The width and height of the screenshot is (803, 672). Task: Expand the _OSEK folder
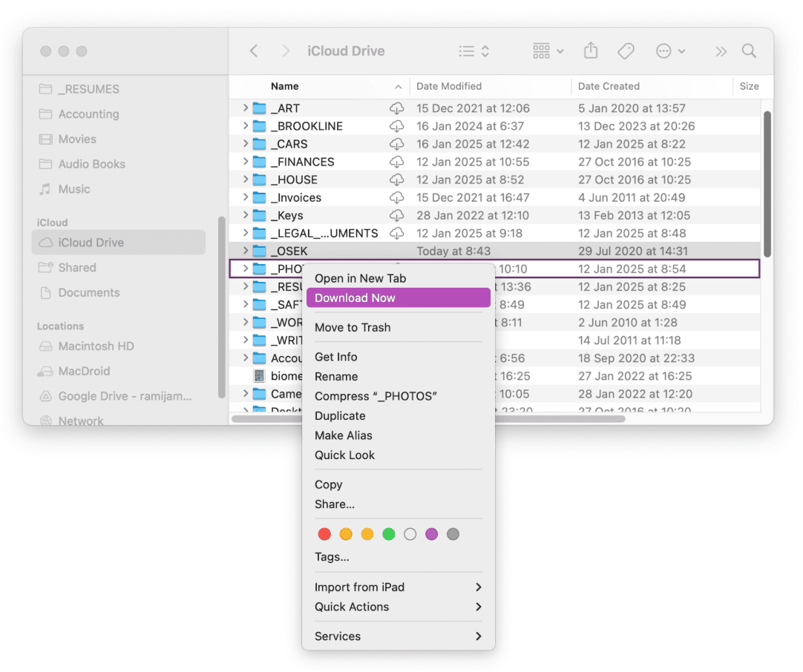click(x=246, y=251)
